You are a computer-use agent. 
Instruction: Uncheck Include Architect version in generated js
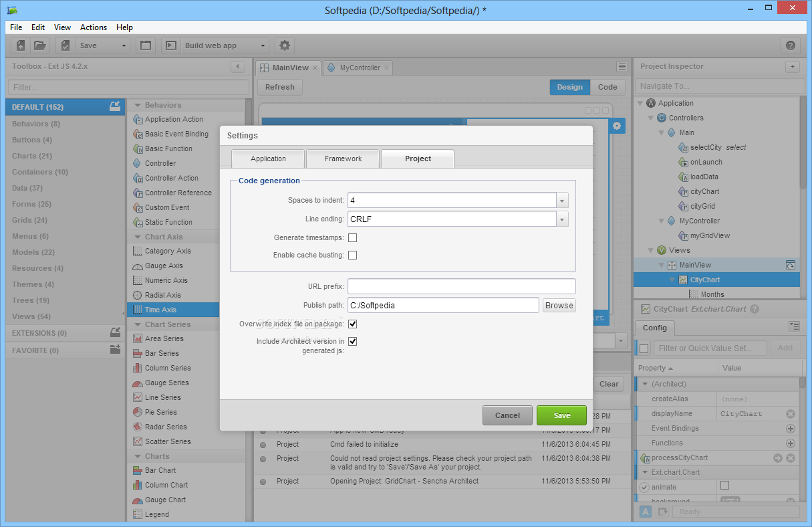[352, 341]
